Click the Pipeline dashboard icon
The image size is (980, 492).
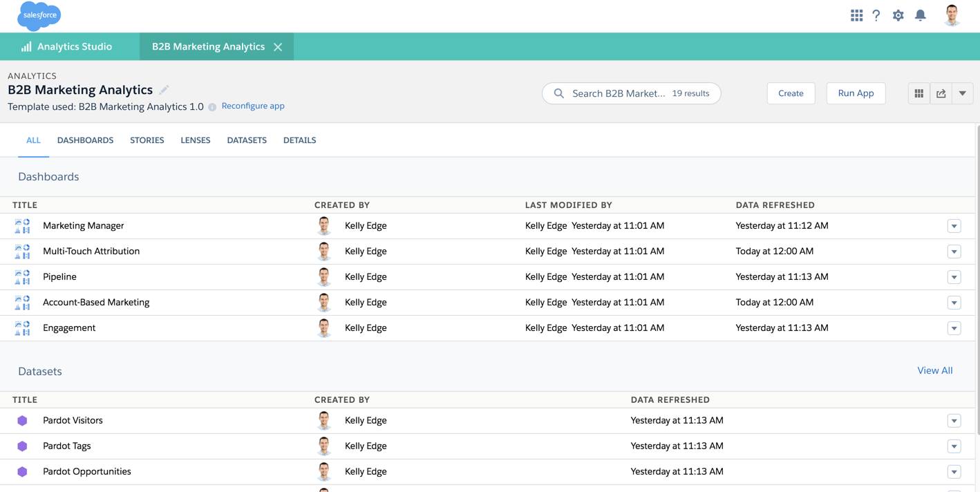[x=22, y=277]
